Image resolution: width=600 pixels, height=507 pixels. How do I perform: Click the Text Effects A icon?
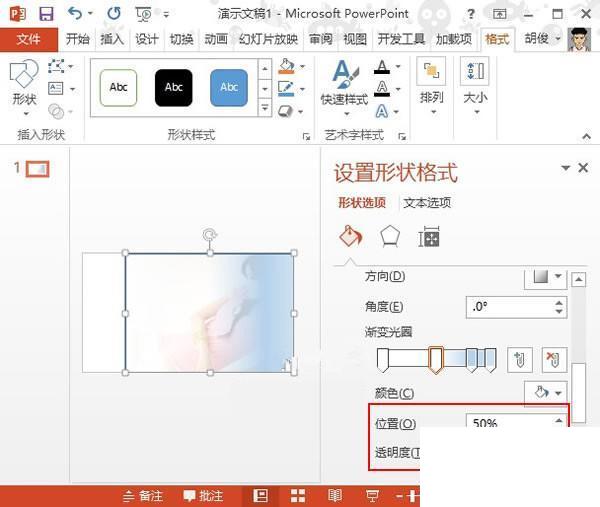pyautogui.click(x=382, y=111)
